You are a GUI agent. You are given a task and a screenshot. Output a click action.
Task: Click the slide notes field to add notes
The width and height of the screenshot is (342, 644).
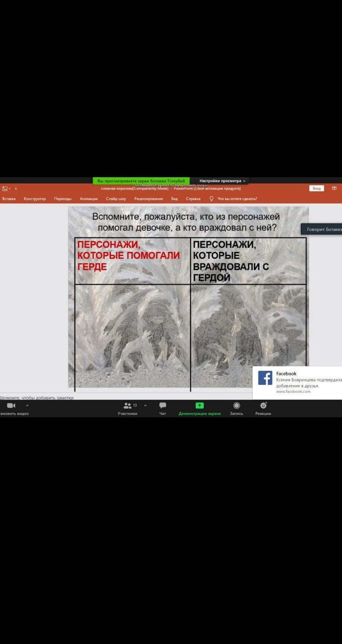tap(37, 398)
